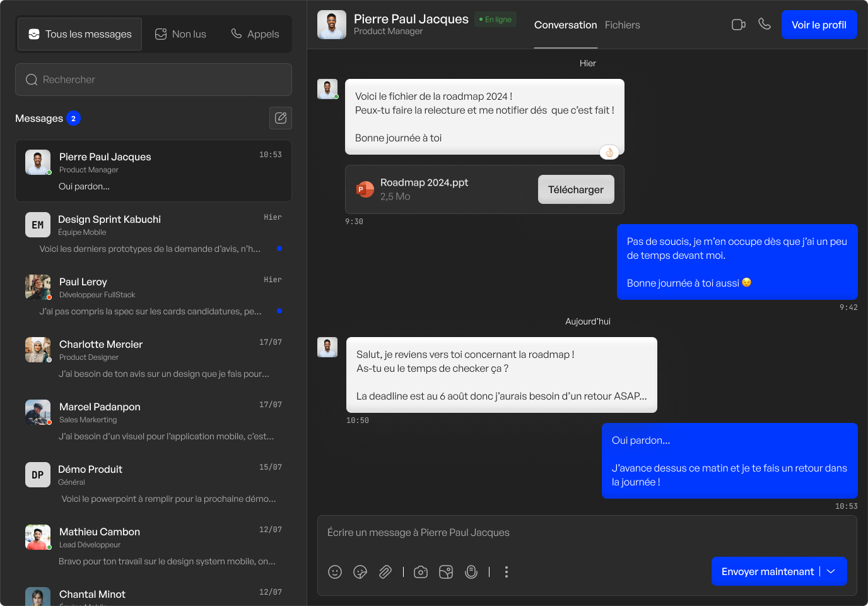The width and height of the screenshot is (868, 606).
Task: Open the camera from the message toolbar
Action: 421,572
